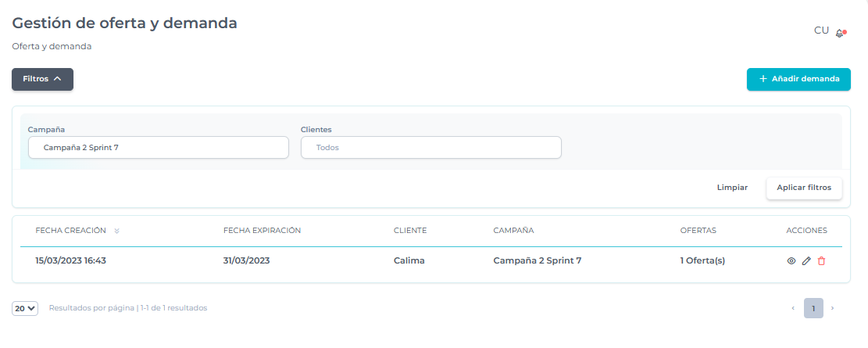This screenshot has width=868, height=348.
Task: Click the 1 Oferta(s) cell
Action: point(702,261)
